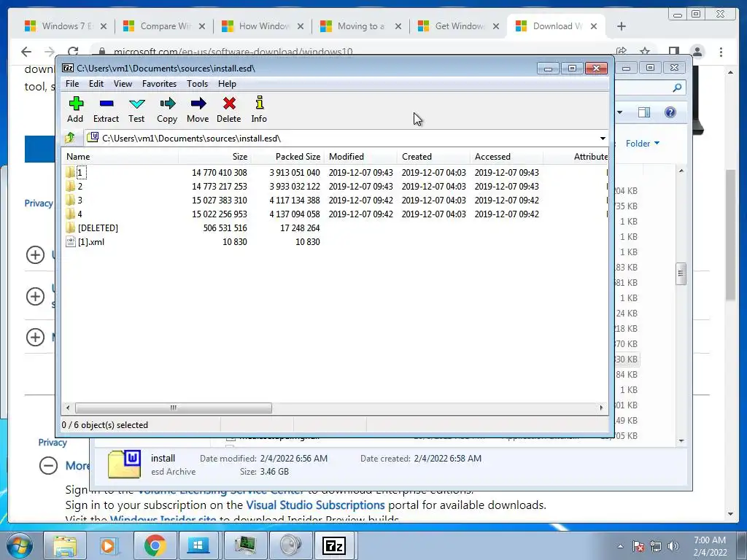Open the 7-Zip taskbar button

pyautogui.click(x=333, y=545)
